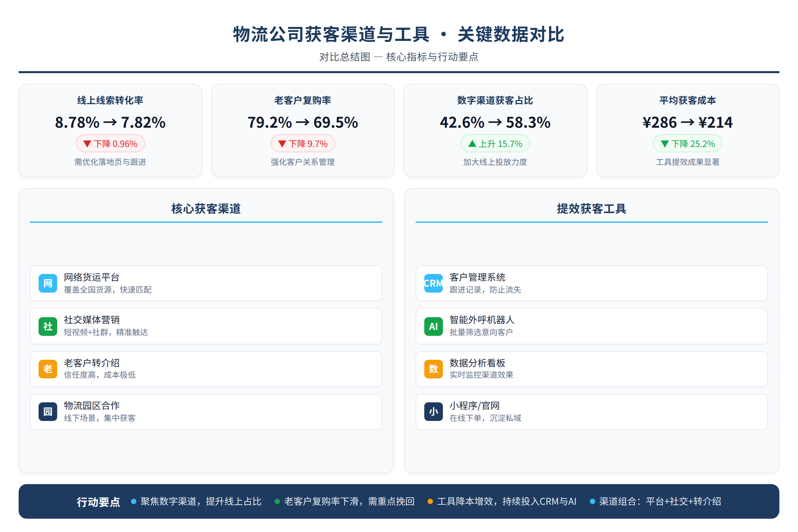This screenshot has width=798, height=532.
Task: Click the value ¥286 → ¥214
Action: tap(688, 122)
